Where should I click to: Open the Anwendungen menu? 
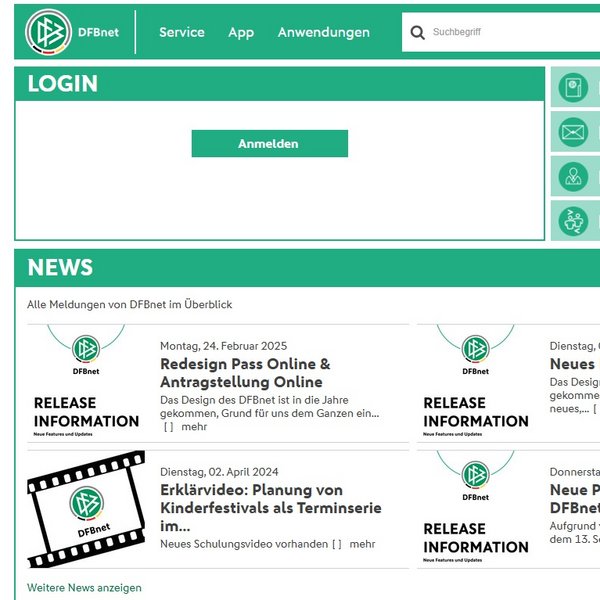(x=323, y=32)
